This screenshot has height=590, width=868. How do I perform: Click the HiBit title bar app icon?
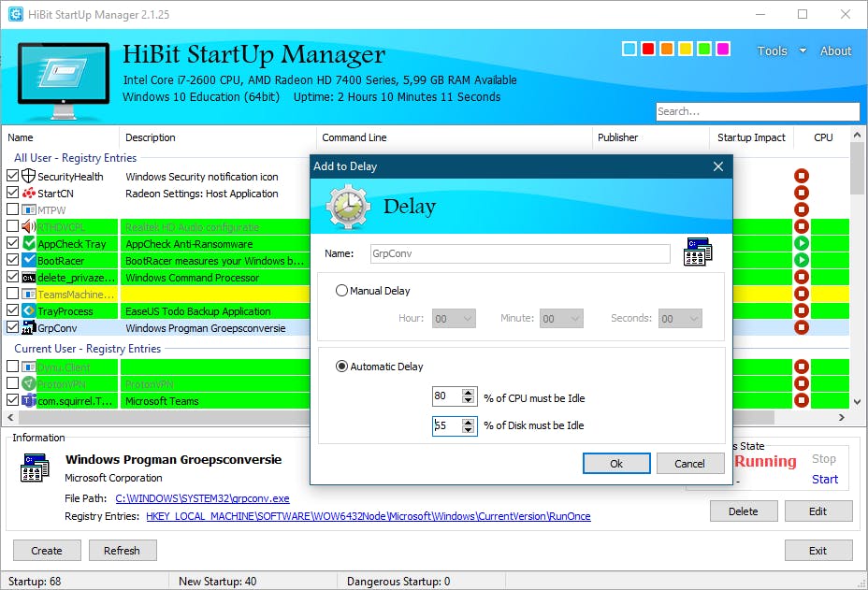[x=16, y=14]
